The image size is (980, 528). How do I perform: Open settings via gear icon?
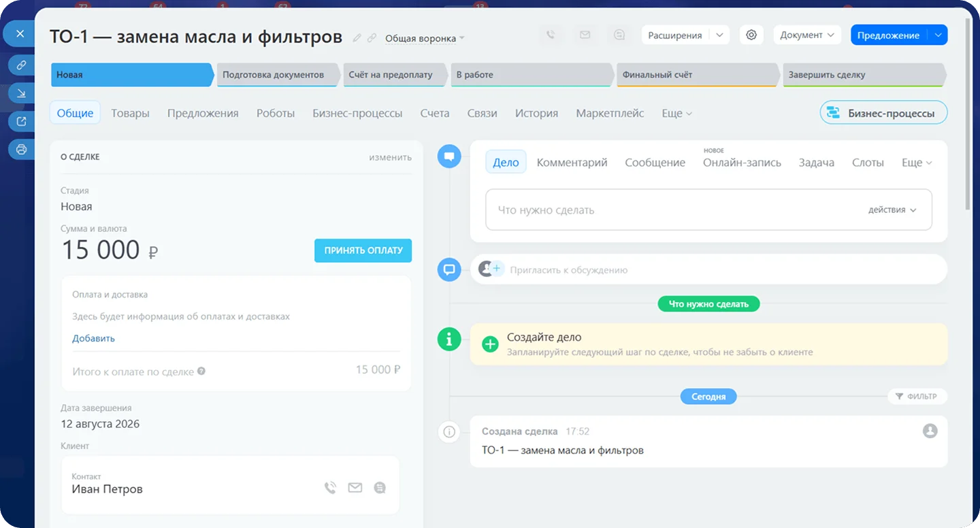751,35
